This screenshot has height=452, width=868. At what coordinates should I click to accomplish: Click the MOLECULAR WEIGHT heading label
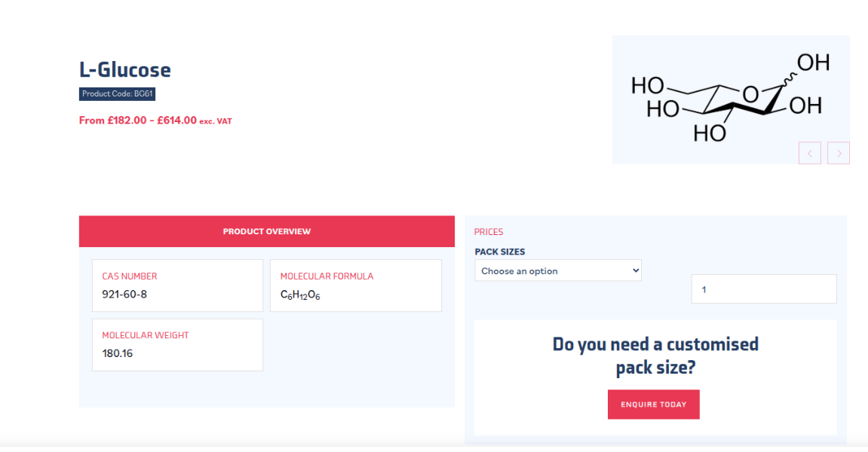click(146, 335)
